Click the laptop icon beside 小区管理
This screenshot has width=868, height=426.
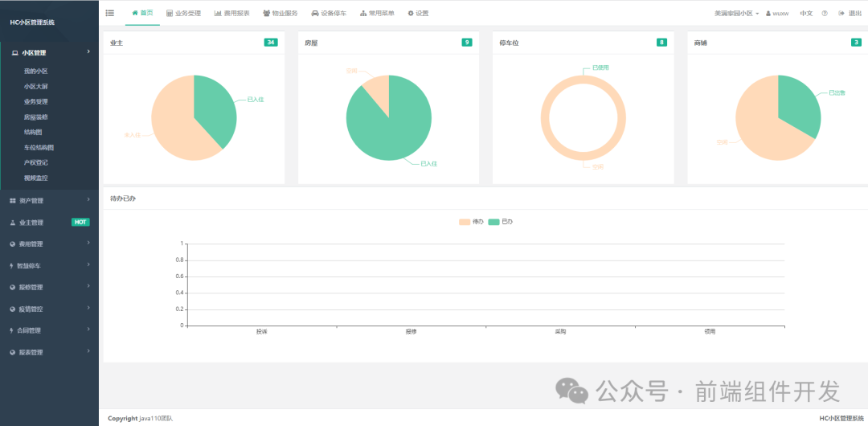[x=15, y=53]
